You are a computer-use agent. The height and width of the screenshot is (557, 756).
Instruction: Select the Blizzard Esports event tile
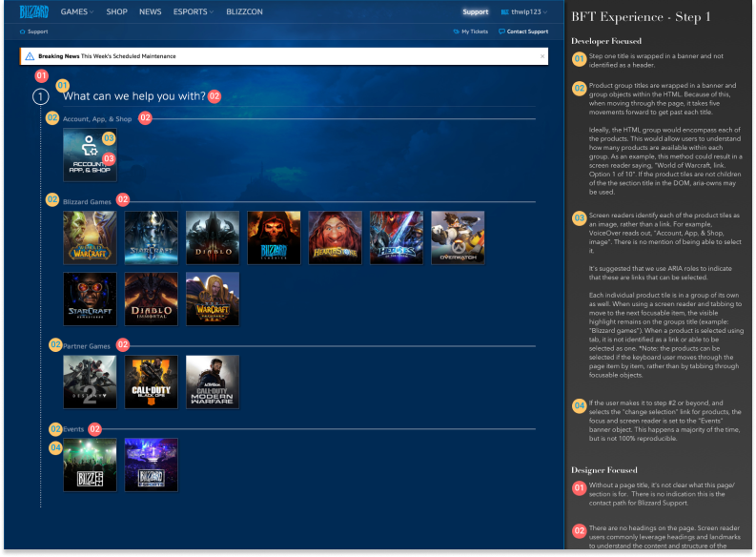pos(151,464)
